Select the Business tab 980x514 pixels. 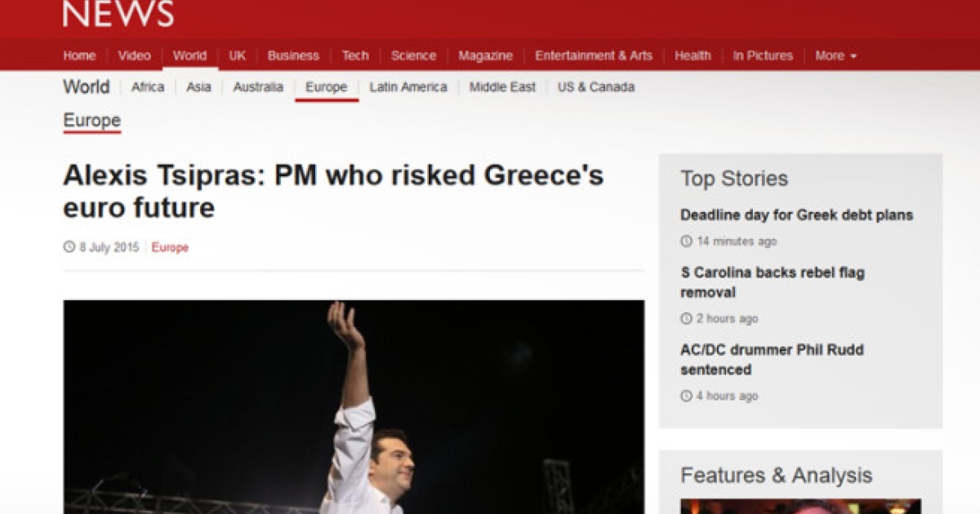point(293,55)
